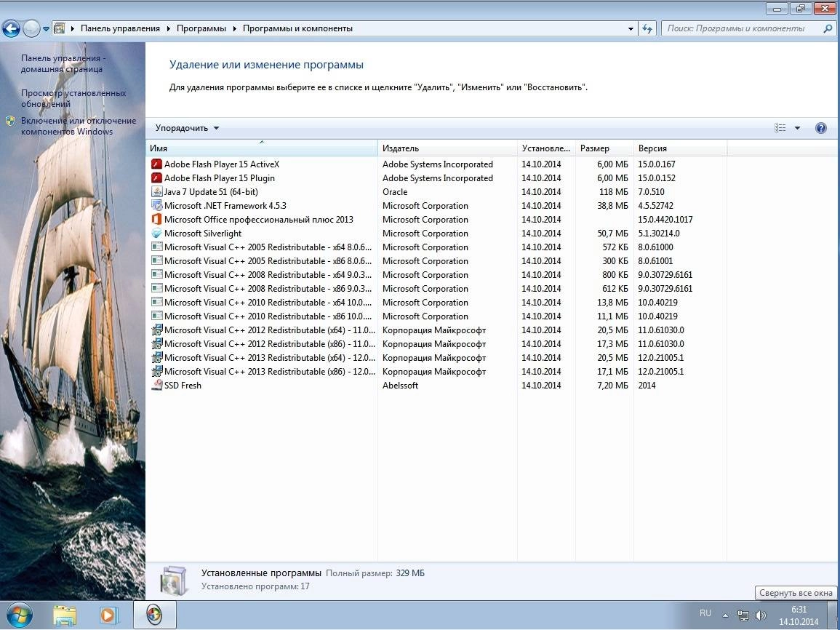Sort by the Издатель column header
Image resolution: width=840 pixels, height=630 pixels.
point(447,148)
